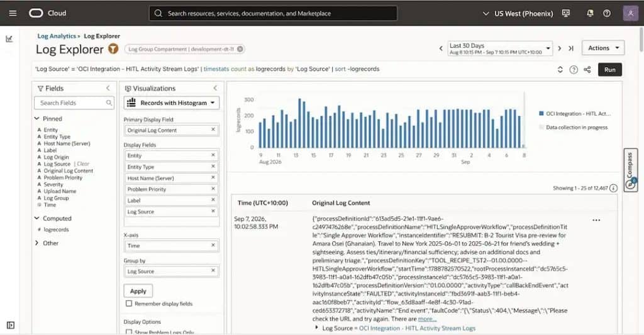
Task: Expand the query editor with up-down arrows
Action: point(560,69)
